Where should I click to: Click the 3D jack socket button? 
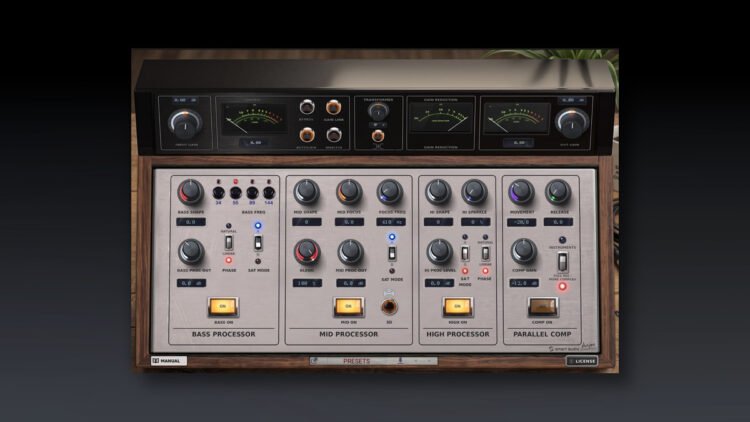click(389, 307)
